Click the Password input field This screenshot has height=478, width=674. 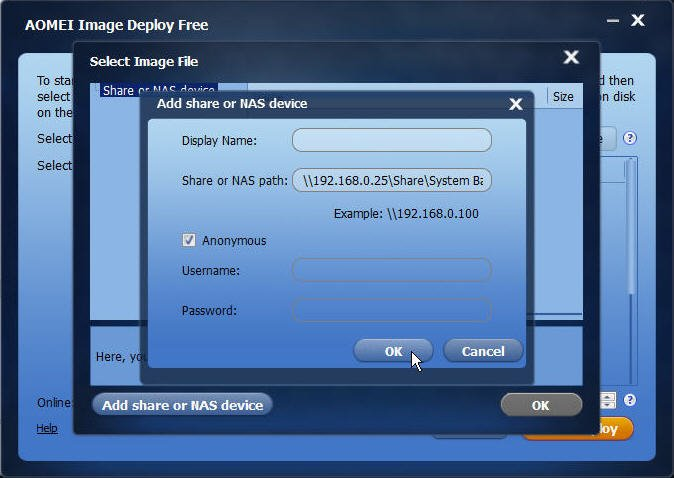[392, 310]
